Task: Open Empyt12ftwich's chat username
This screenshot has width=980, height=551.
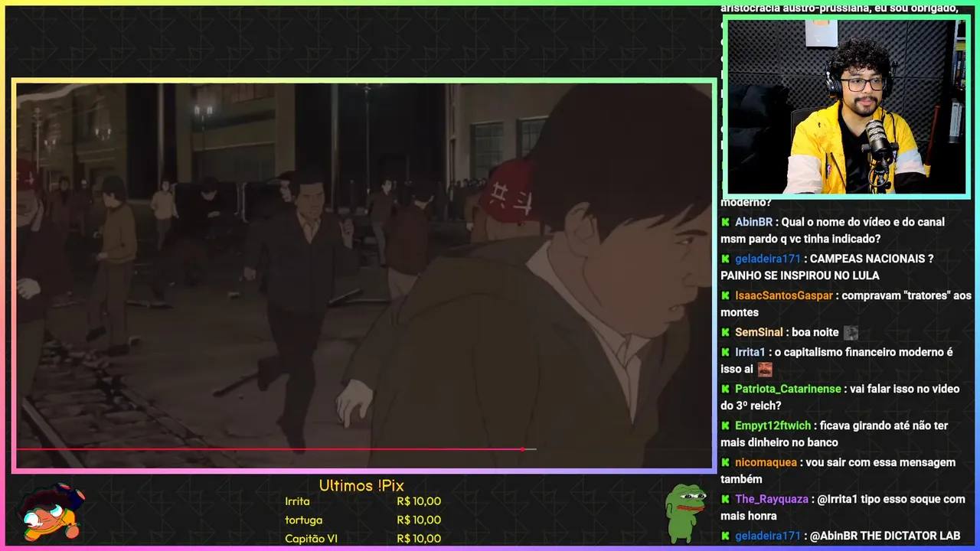Action: [774, 425]
